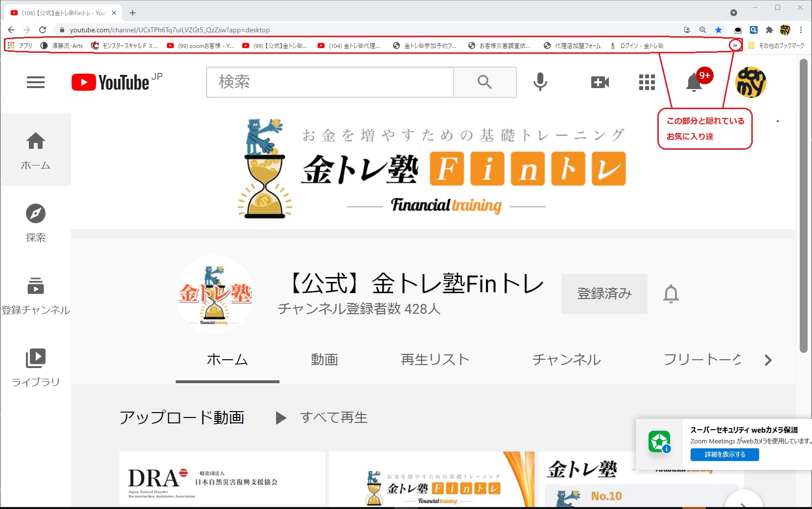The image size is (812, 509).
Task: Click the Chrome profile avatar in the toolbar
Action: coord(785,30)
